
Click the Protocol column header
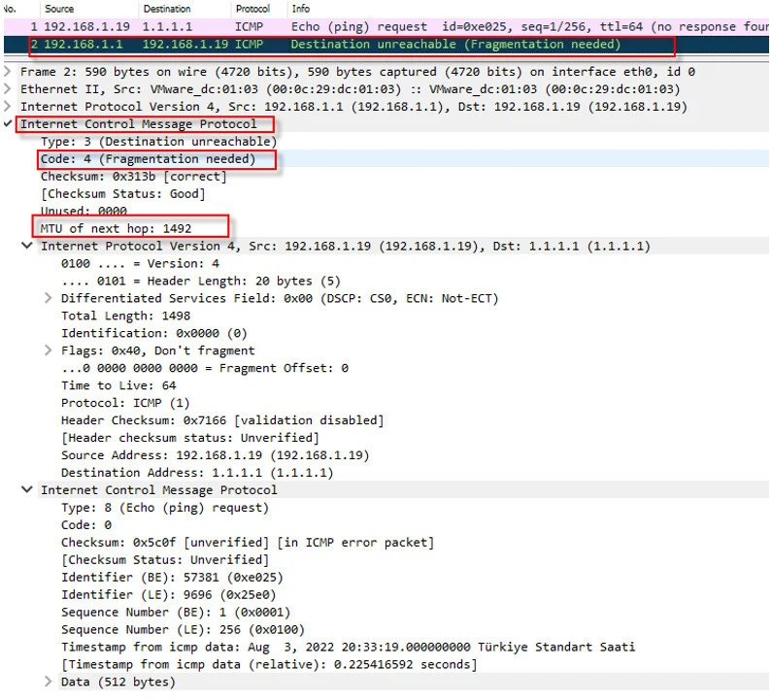[x=252, y=9]
